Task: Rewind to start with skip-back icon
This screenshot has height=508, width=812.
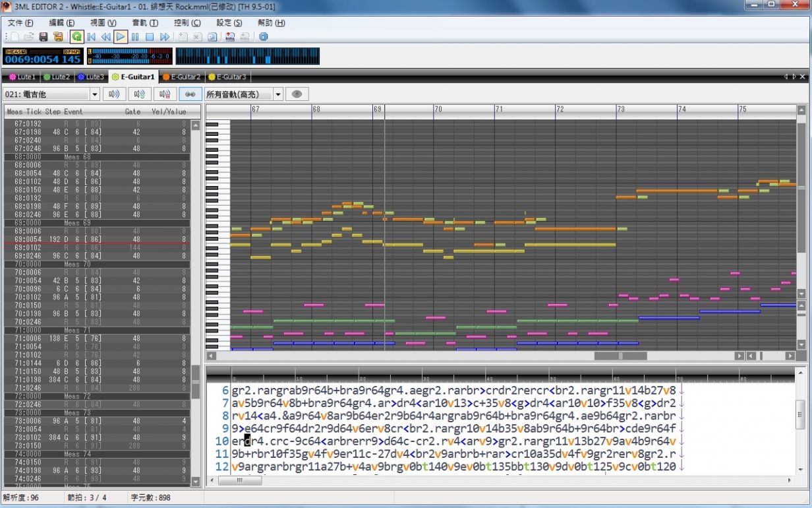Action: [x=92, y=37]
